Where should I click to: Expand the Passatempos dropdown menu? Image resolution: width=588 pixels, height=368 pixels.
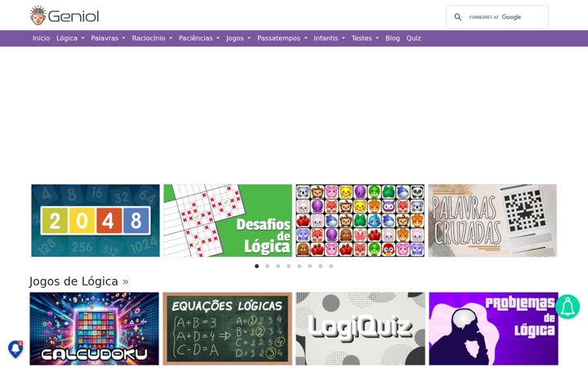click(282, 38)
